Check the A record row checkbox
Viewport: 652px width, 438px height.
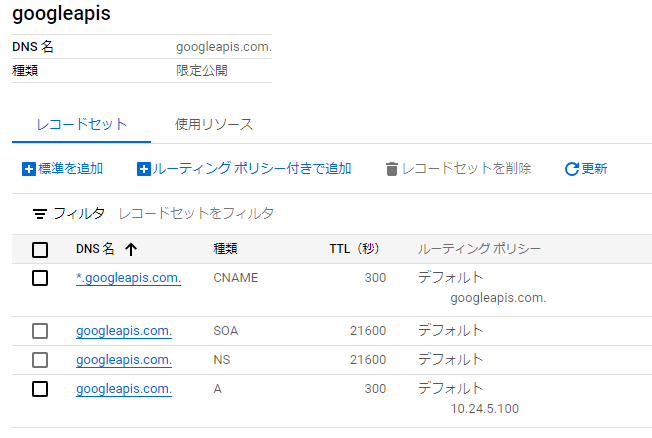tap(40, 388)
